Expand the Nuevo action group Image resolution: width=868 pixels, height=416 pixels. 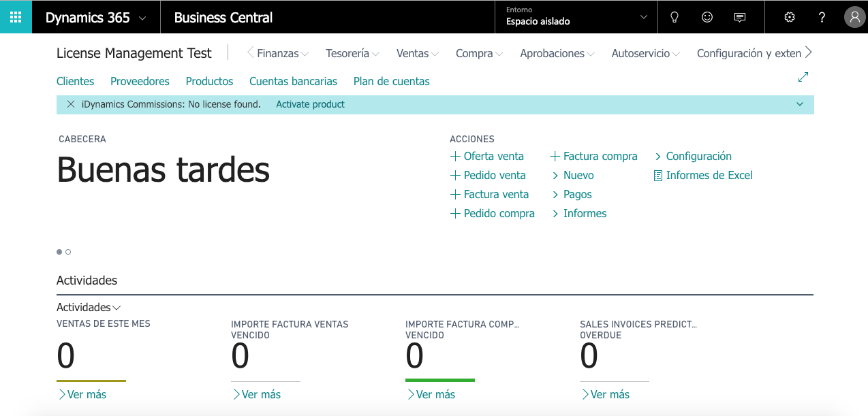click(573, 175)
